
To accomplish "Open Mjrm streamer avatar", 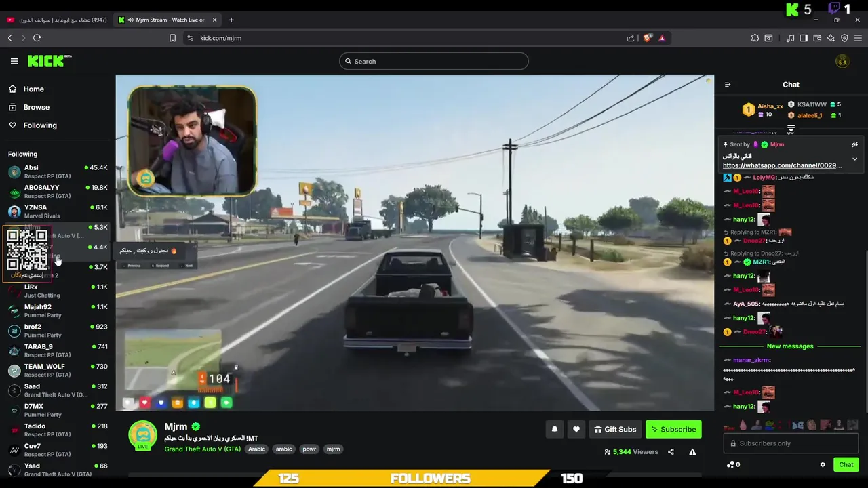I will pos(142,435).
